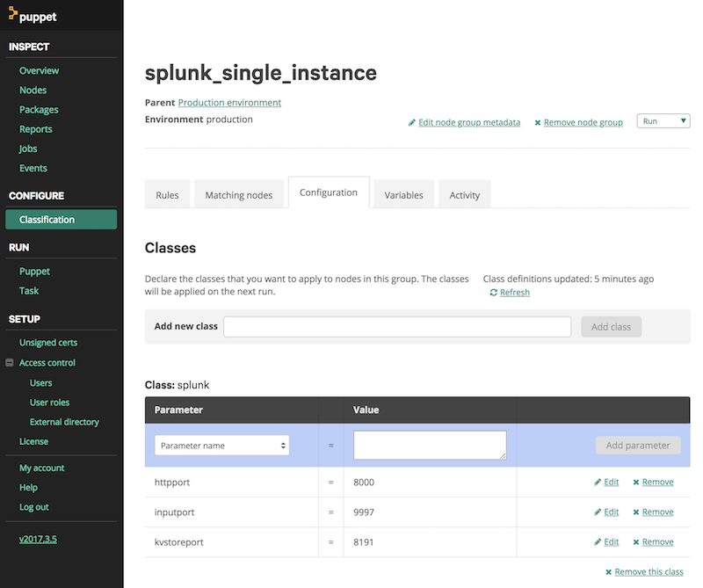This screenshot has width=703, height=588.
Task: Open Puppet under the Run section
Action: pyautogui.click(x=34, y=272)
